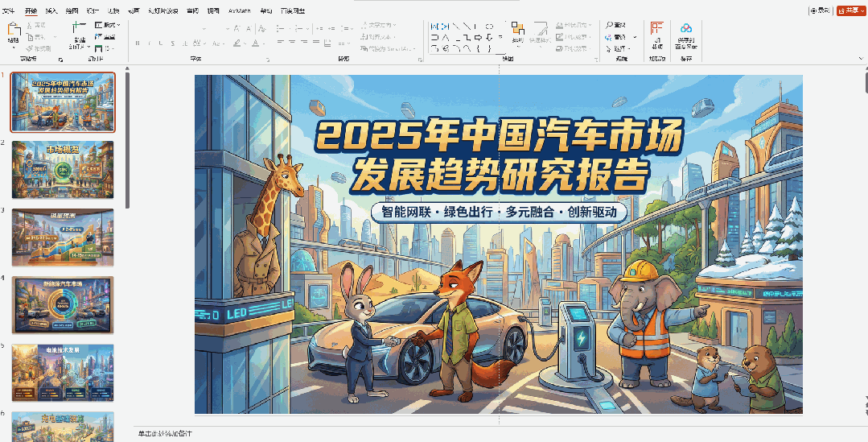Click the Decrease Indent level icon
The width and height of the screenshot is (868, 442).
tap(319, 28)
